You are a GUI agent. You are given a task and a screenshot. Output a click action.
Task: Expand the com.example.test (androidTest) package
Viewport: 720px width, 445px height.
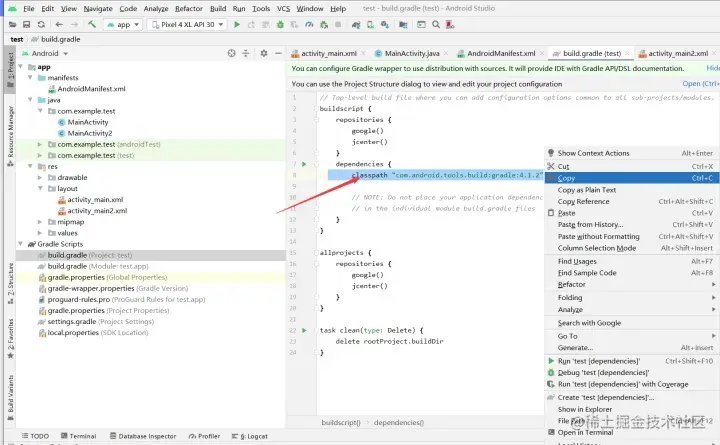40,144
